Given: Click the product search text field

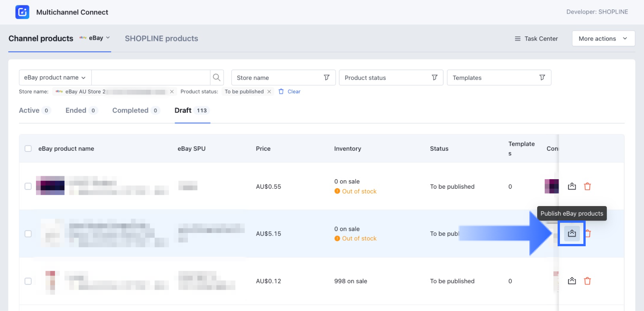Looking at the screenshot, I should coord(150,78).
